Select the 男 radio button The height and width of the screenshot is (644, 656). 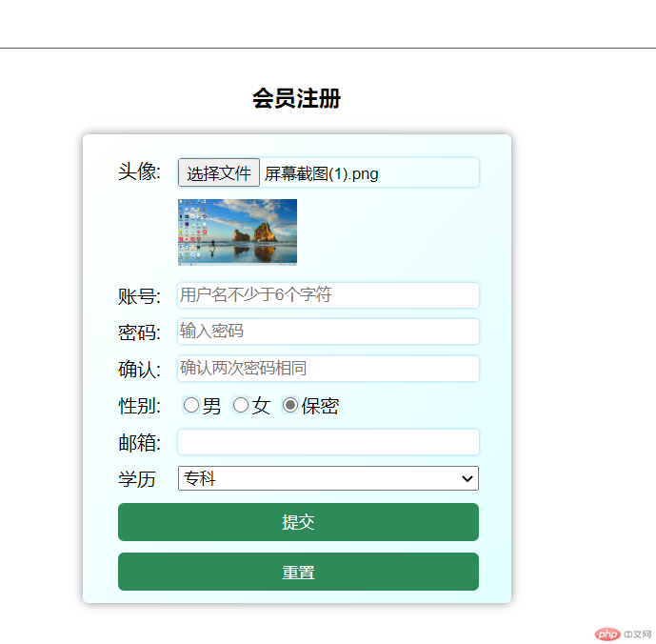pyautogui.click(x=191, y=405)
